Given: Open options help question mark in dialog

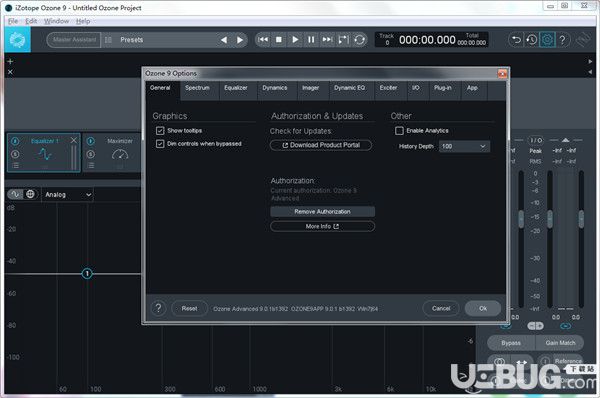Looking at the screenshot, I should pos(158,308).
